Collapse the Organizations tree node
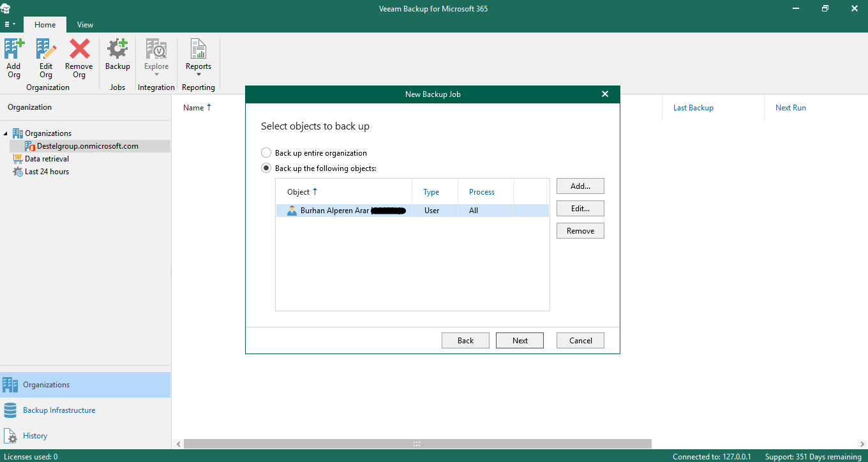Screen dimensions: 868x462 tap(6, 133)
